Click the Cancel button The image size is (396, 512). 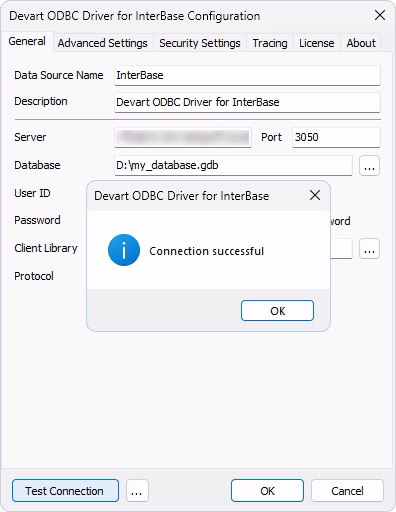point(347,491)
